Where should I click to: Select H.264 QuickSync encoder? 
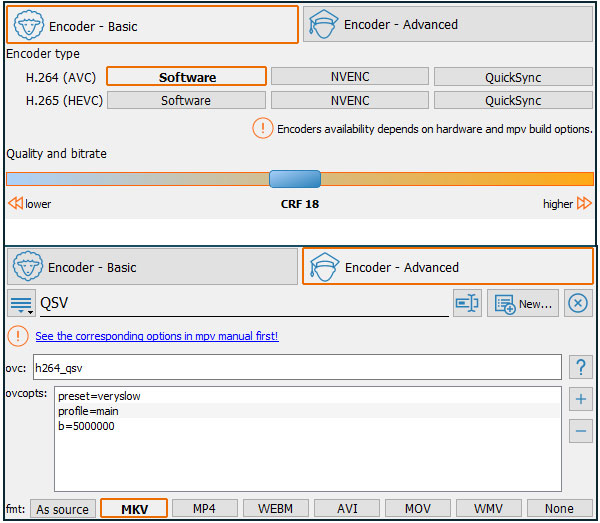pos(513,77)
